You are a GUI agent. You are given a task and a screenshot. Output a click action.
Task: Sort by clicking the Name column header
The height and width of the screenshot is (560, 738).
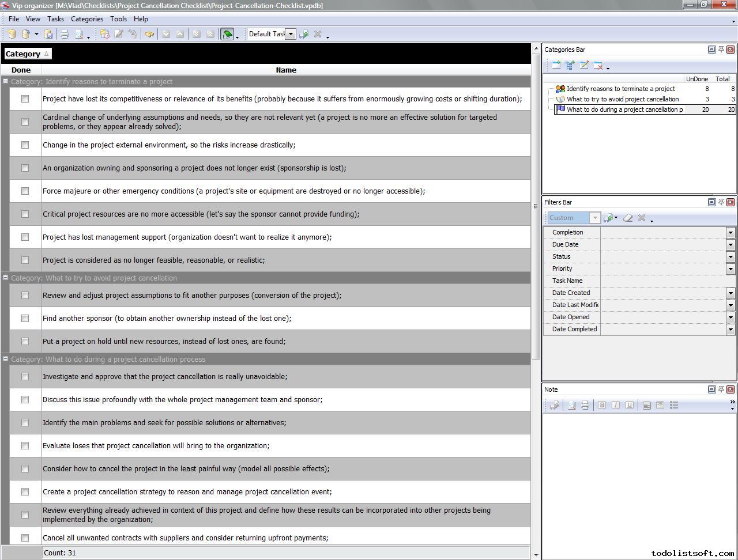coord(285,70)
